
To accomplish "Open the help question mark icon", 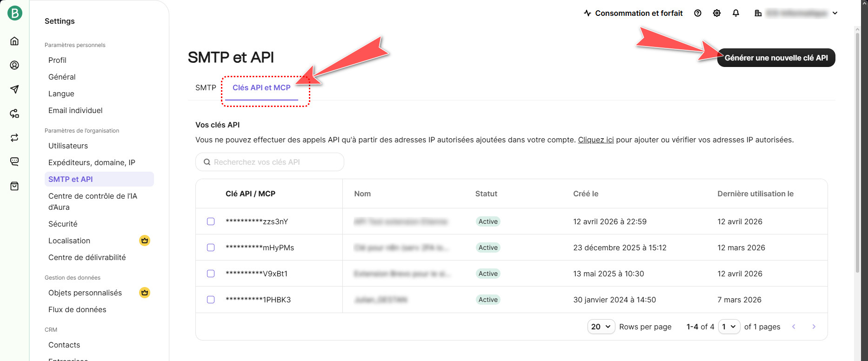I will point(697,13).
